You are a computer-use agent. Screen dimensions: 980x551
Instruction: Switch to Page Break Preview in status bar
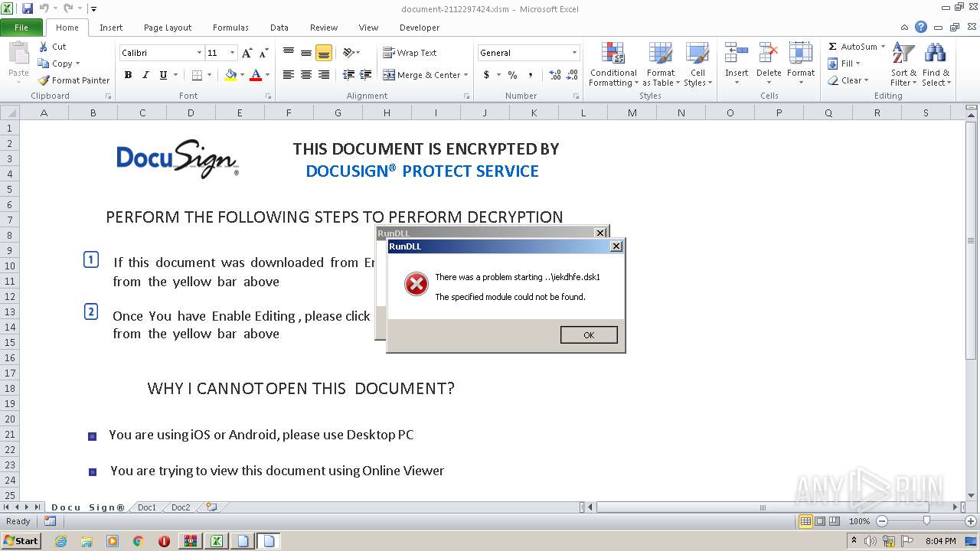[x=835, y=521]
